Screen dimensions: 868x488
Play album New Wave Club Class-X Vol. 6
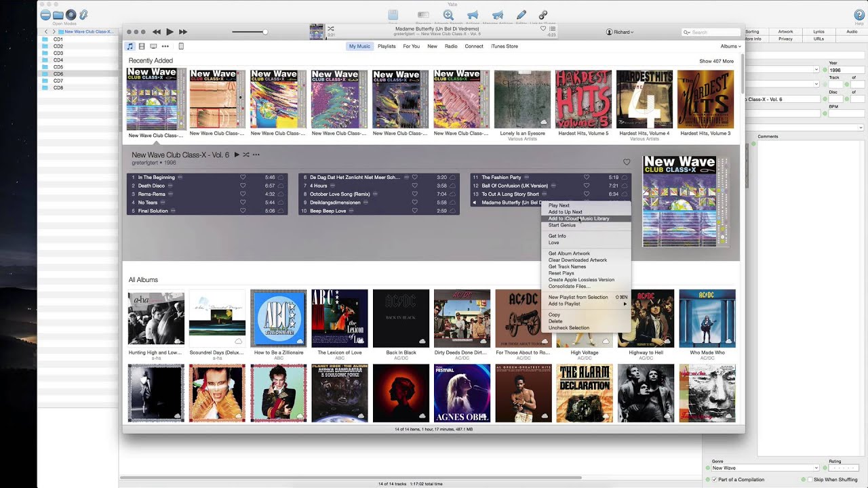[x=237, y=155]
